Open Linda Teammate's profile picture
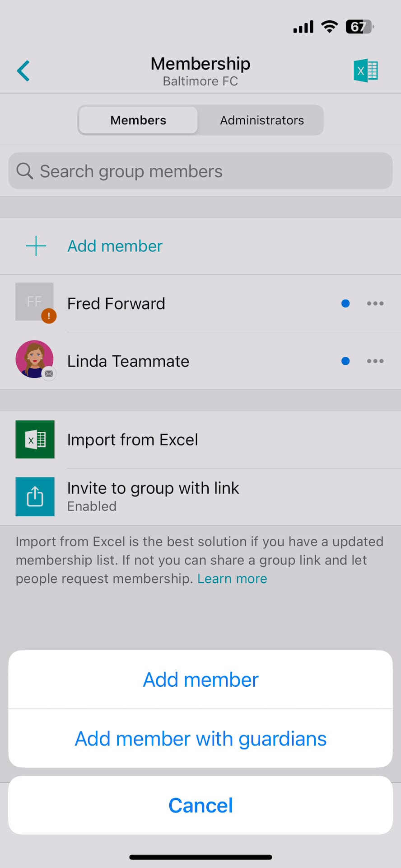The height and width of the screenshot is (868, 401). (x=35, y=359)
